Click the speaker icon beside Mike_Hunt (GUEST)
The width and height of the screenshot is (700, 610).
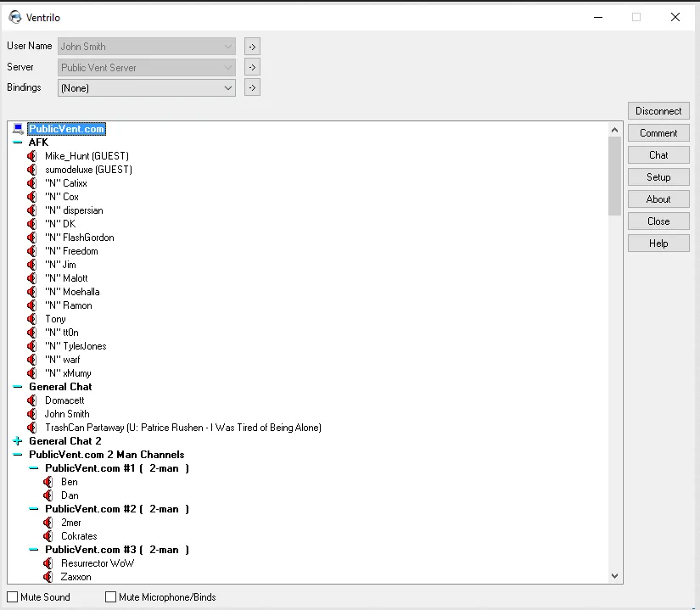(32, 156)
